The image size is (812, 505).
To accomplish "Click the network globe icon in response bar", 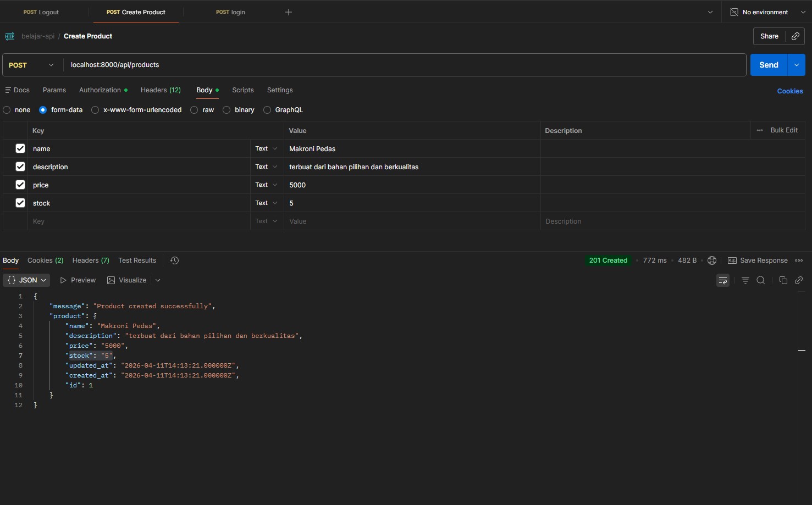I will (712, 260).
